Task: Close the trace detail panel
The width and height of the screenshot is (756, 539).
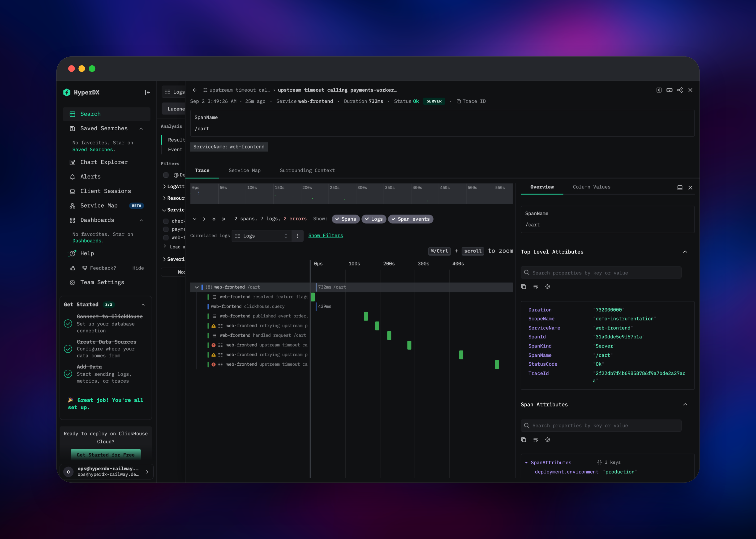Action: (x=690, y=90)
